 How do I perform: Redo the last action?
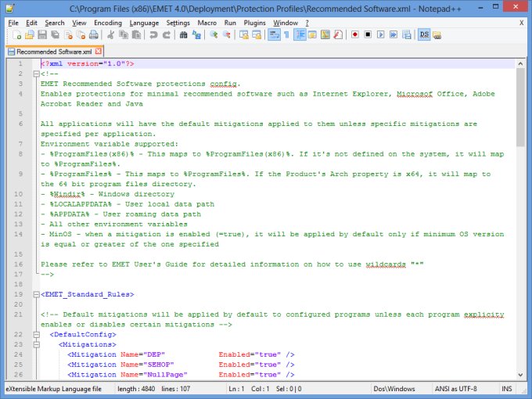[x=166, y=34]
